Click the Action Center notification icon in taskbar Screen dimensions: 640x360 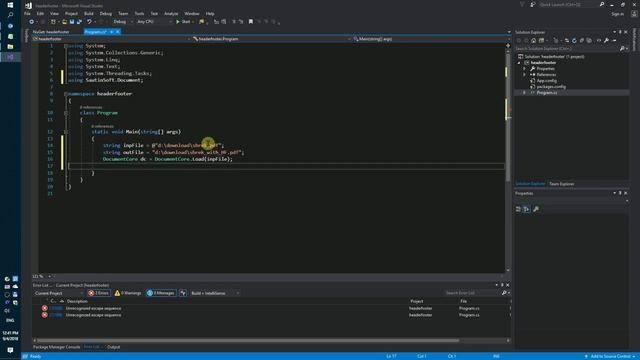(10, 350)
